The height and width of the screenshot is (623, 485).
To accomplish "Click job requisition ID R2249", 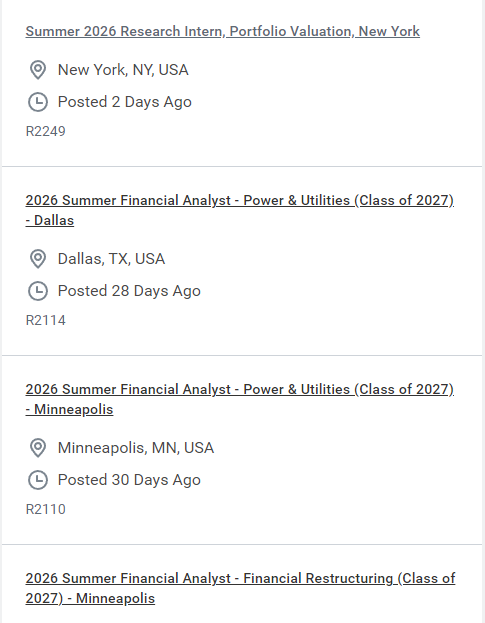I will click(46, 132).
